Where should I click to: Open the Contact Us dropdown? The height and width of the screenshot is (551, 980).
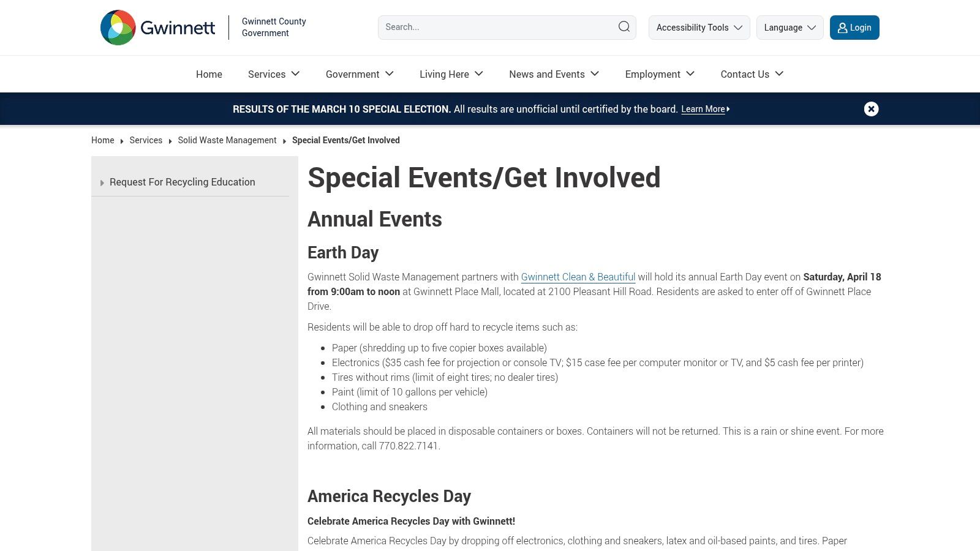tap(752, 73)
